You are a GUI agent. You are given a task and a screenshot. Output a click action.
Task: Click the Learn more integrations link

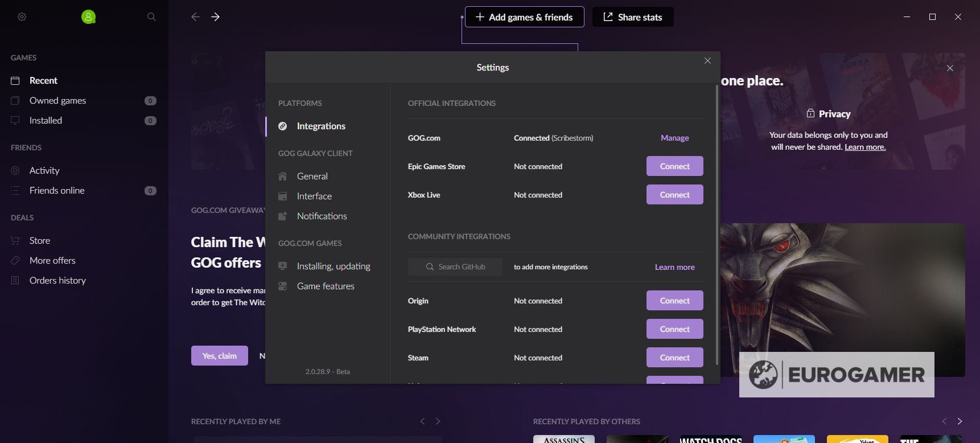click(x=674, y=267)
